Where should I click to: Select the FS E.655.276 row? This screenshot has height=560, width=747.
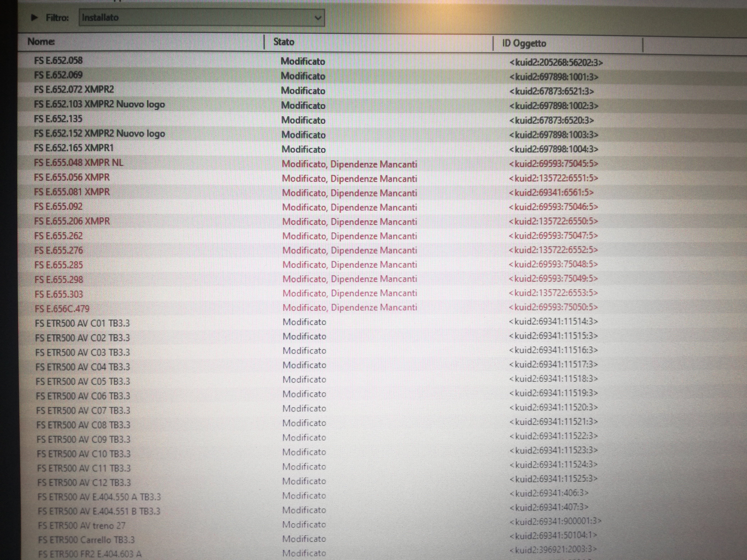(x=58, y=250)
